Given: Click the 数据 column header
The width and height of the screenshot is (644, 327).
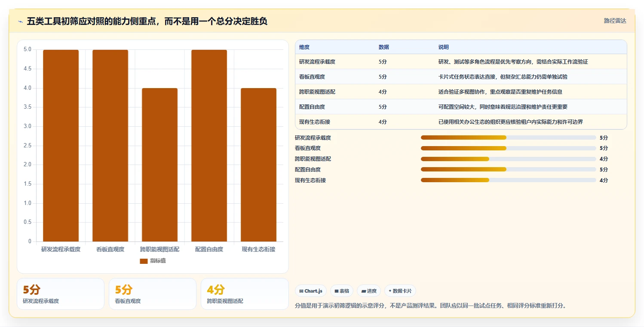Looking at the screenshot, I should pos(384,47).
